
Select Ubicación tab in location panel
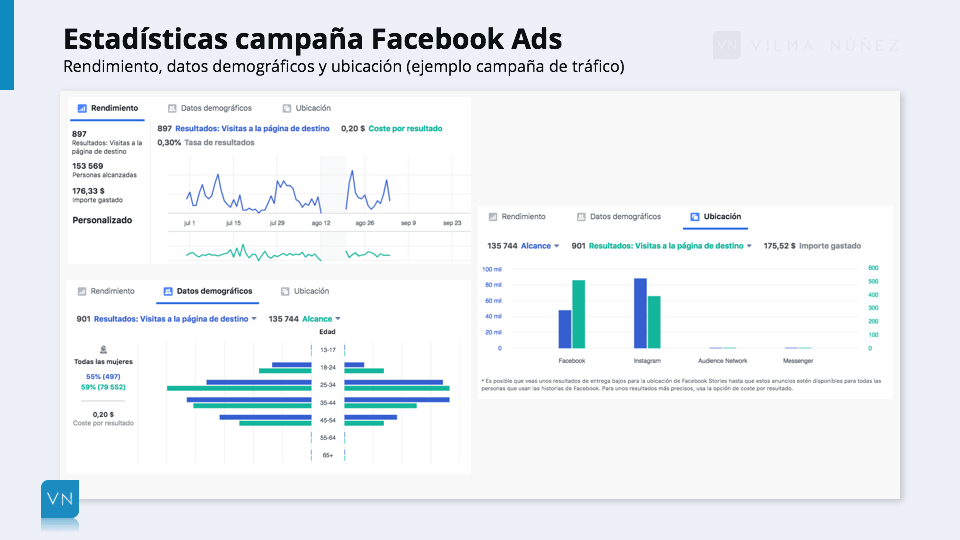tap(715, 217)
